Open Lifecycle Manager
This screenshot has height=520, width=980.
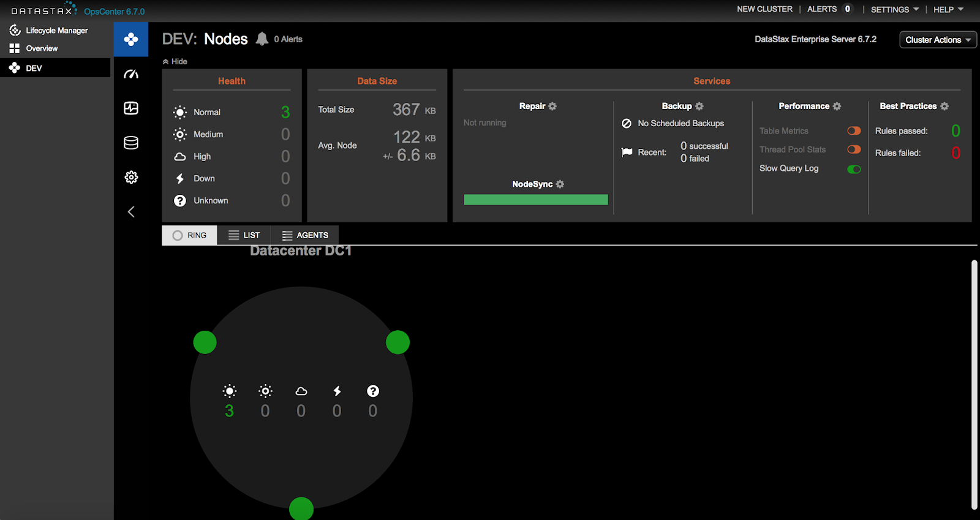[49, 30]
